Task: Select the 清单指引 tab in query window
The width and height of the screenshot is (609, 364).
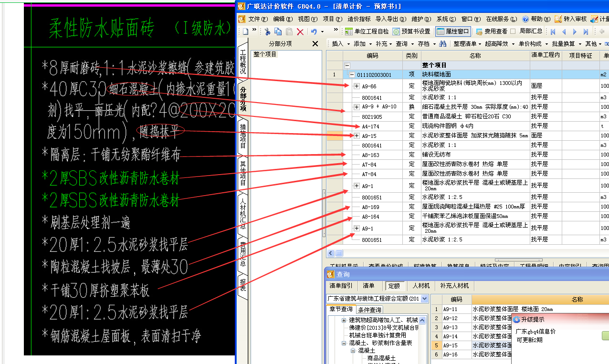Action: [x=341, y=286]
